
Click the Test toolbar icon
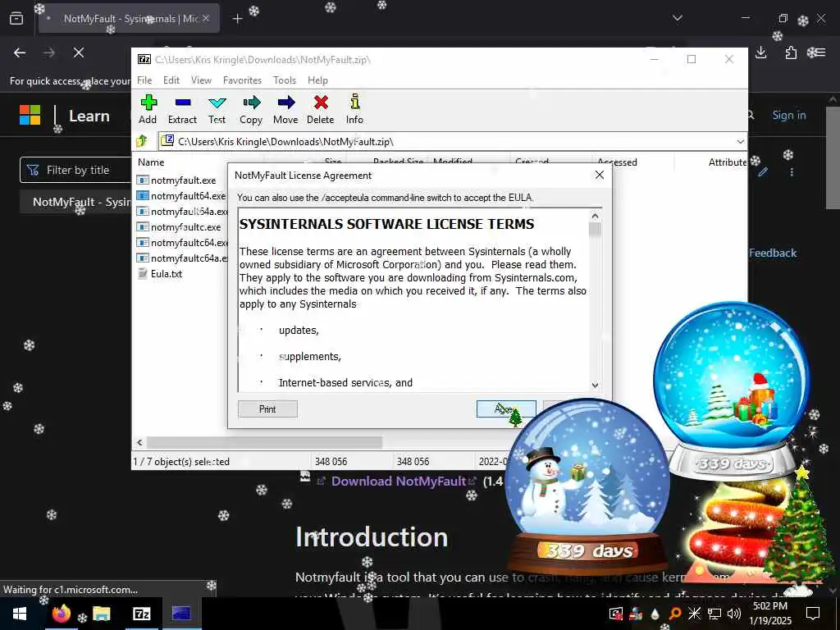click(x=217, y=109)
